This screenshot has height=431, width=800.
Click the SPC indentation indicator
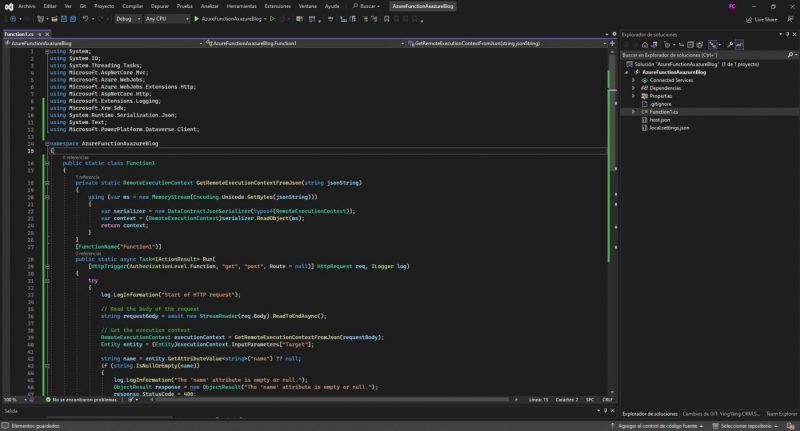[x=590, y=400]
